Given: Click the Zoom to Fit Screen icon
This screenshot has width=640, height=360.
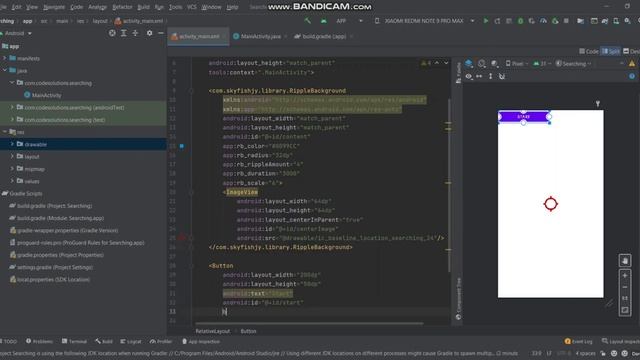Looking at the screenshot, I should (624, 310).
